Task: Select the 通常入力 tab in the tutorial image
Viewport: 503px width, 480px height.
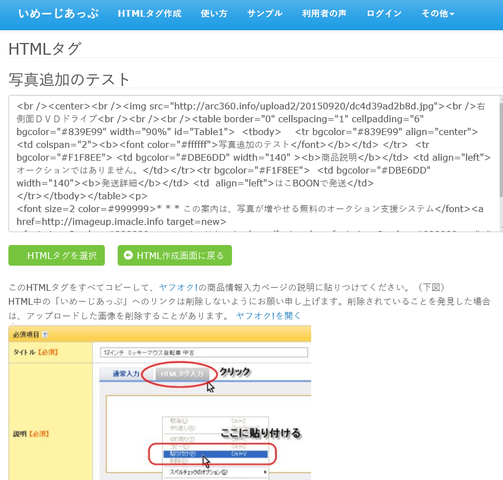Action: coord(126,374)
